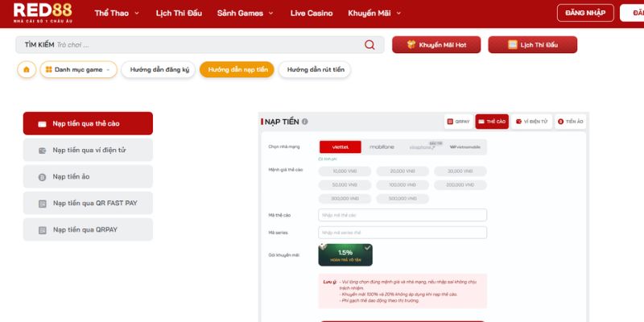Viewport: 644px width, 322px height.
Task: Click the search magnifier icon
Action: [369, 45]
